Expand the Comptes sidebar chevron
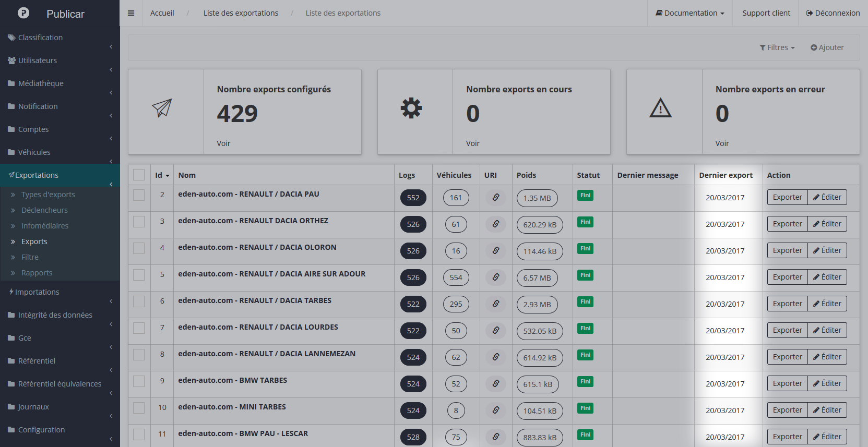The height and width of the screenshot is (447, 868). (111, 139)
